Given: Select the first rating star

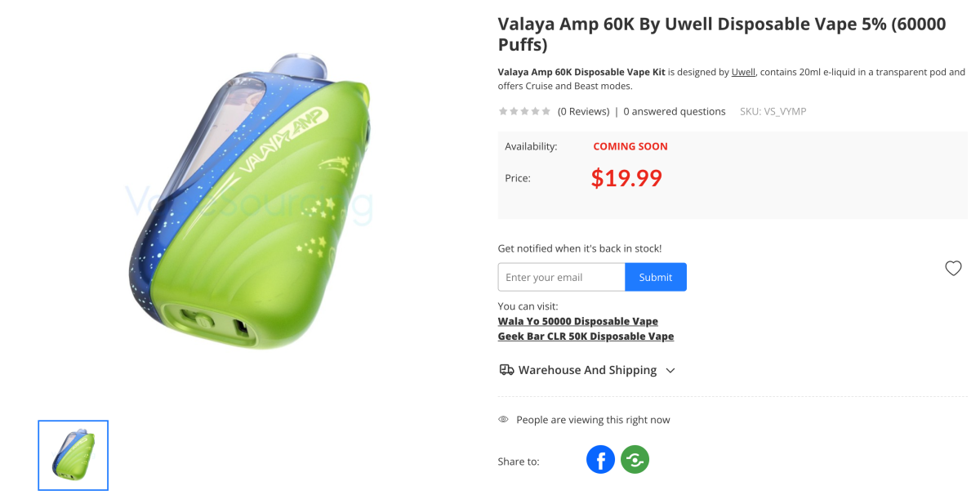Looking at the screenshot, I should (502, 110).
